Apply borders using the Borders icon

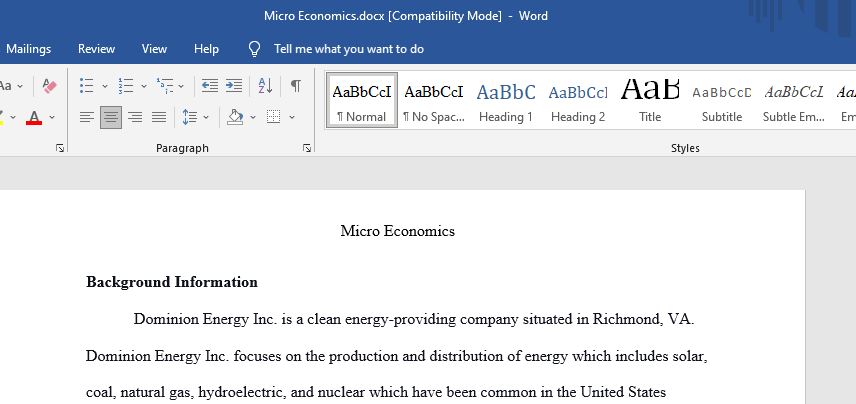pyautogui.click(x=274, y=117)
